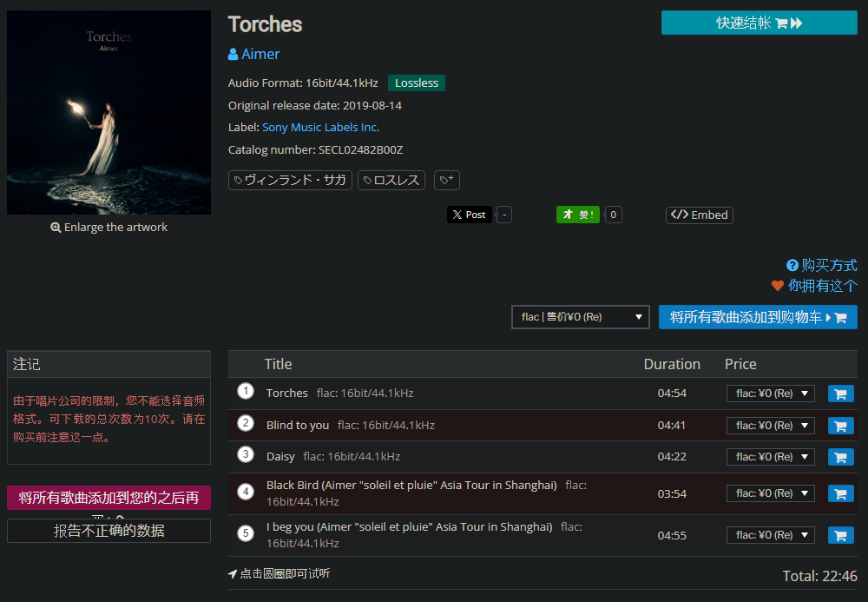Toggle the green like button
The image size is (868, 602).
point(577,214)
